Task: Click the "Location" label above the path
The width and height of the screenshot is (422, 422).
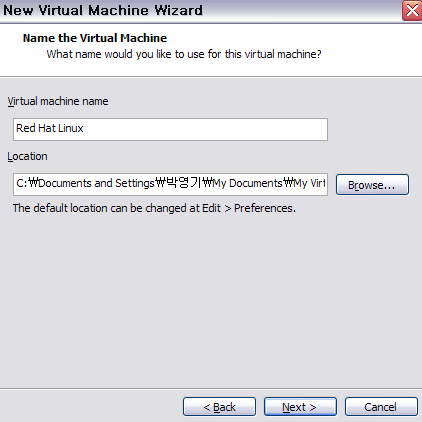Action: 27,156
